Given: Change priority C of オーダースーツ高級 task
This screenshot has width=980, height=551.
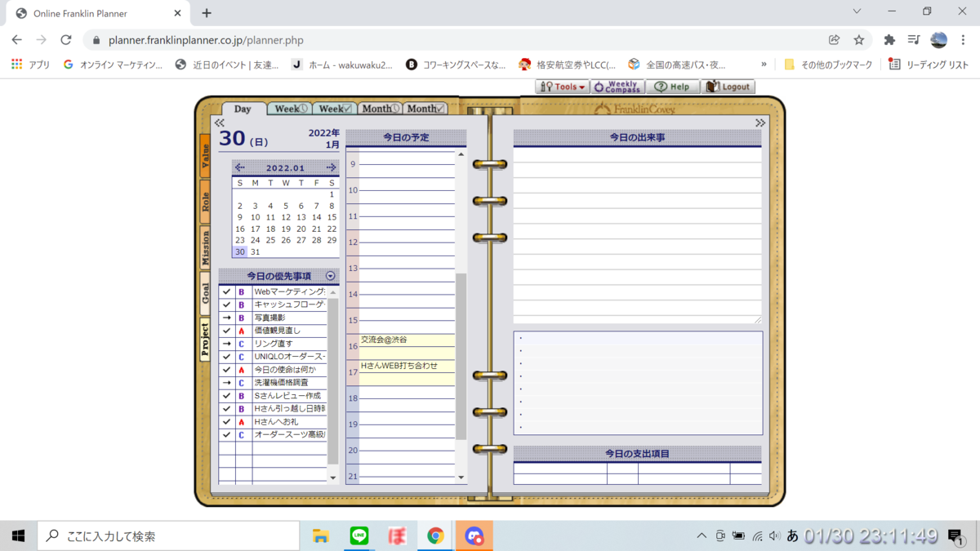Looking at the screenshot, I should pyautogui.click(x=242, y=435).
